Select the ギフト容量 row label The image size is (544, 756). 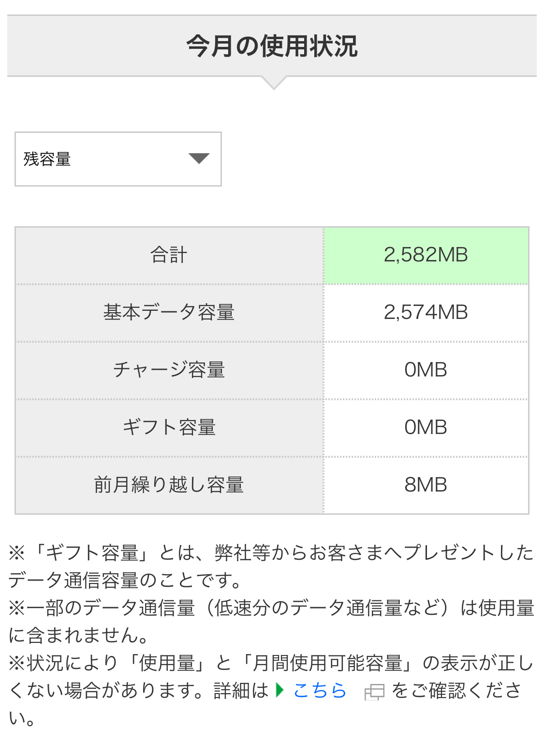click(x=169, y=428)
